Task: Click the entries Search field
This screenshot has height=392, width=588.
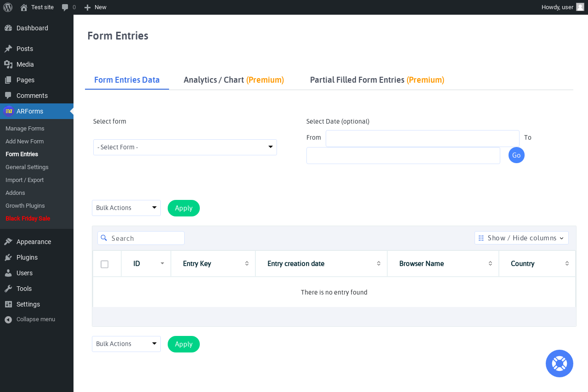Action: pyautogui.click(x=141, y=238)
